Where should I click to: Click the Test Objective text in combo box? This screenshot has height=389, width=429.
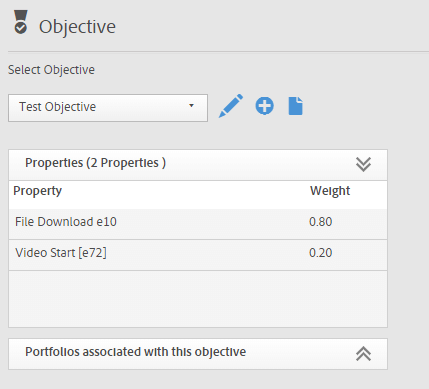click(58, 107)
